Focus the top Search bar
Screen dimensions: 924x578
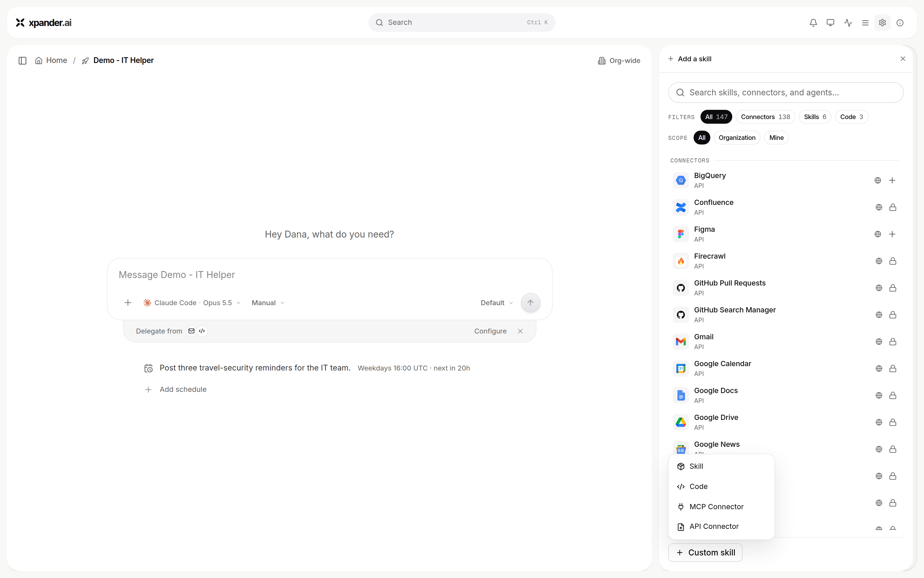click(x=462, y=23)
